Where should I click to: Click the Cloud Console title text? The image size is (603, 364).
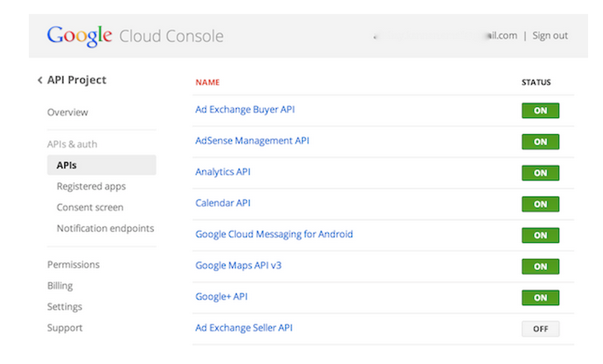coord(171,36)
